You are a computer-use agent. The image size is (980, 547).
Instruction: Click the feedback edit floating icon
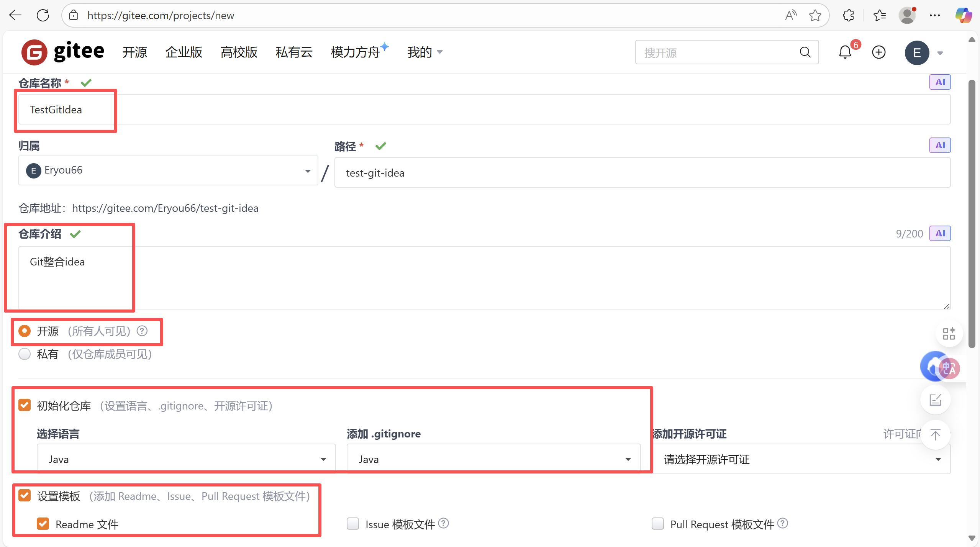pos(935,400)
